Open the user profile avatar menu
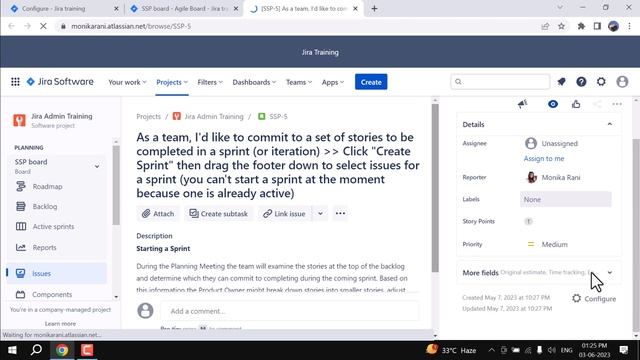The width and height of the screenshot is (640, 360). tap(622, 82)
